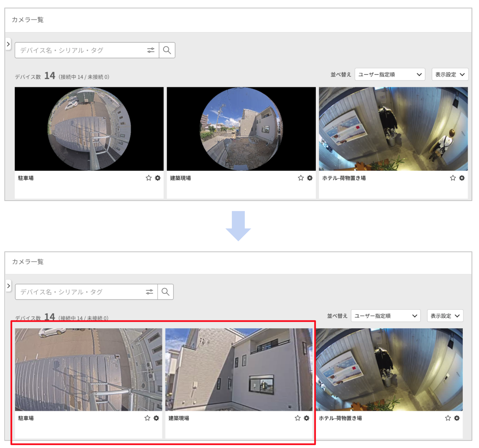
Task: Open lower 駐車場 dewarped thumbnail
Action: click(x=88, y=369)
